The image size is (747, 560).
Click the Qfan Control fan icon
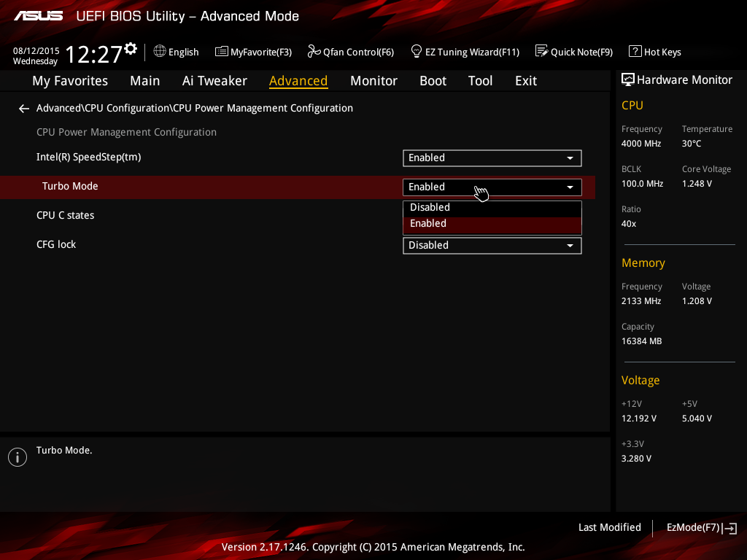point(314,51)
